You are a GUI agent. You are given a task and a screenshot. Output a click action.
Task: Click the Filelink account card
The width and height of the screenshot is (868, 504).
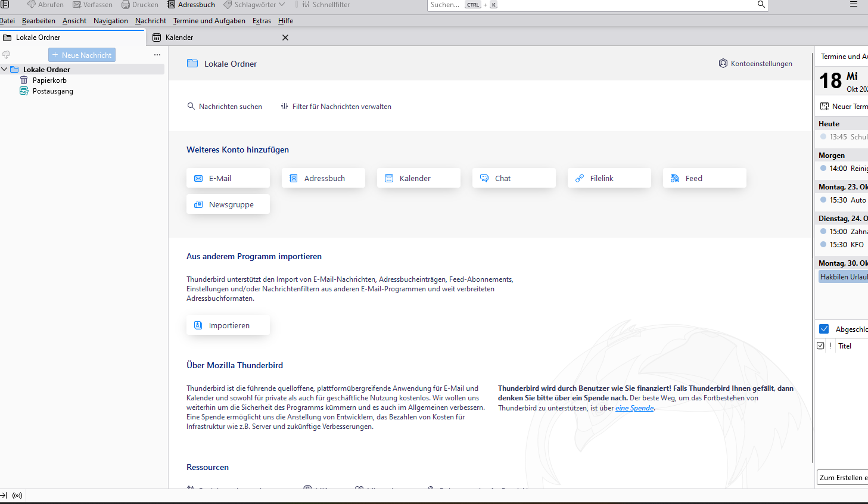click(x=609, y=178)
